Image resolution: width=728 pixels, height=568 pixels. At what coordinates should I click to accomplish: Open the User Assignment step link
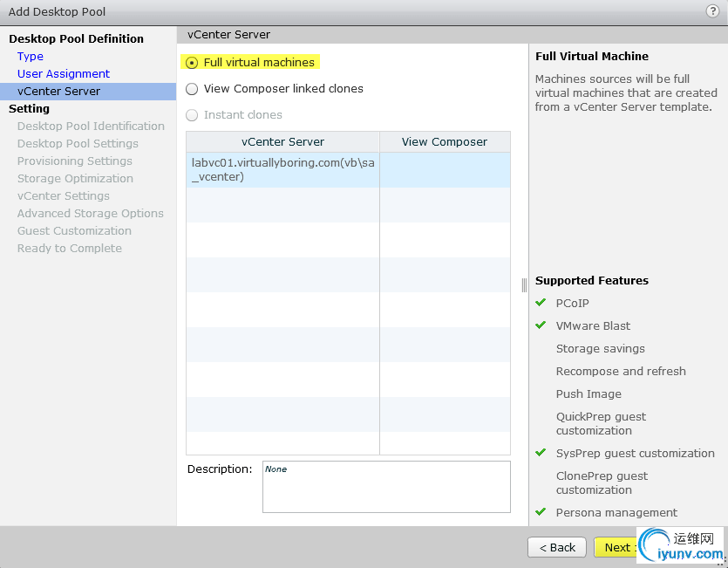64,74
